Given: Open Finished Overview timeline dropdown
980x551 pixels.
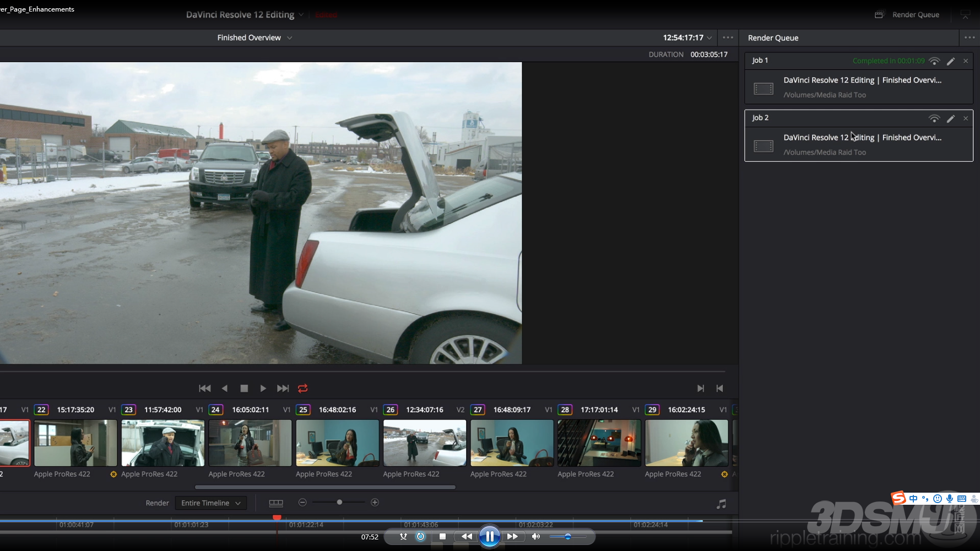Looking at the screenshot, I should [x=290, y=38].
